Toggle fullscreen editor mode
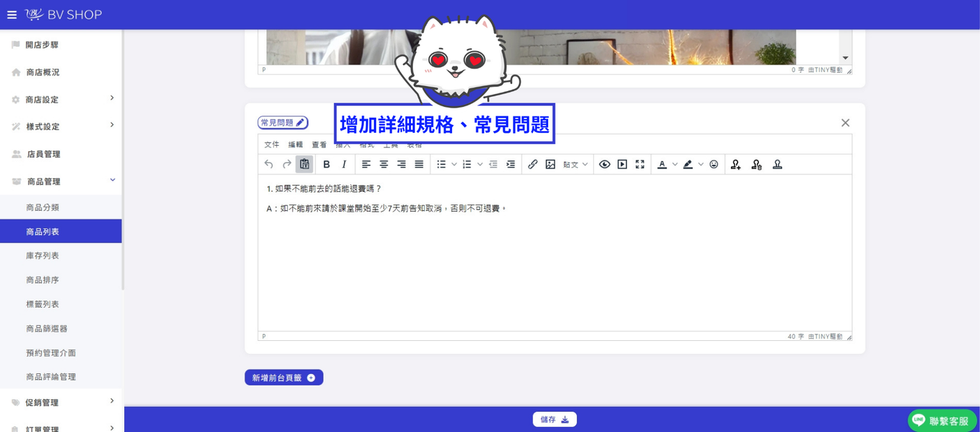The width and height of the screenshot is (980, 432). click(x=640, y=164)
